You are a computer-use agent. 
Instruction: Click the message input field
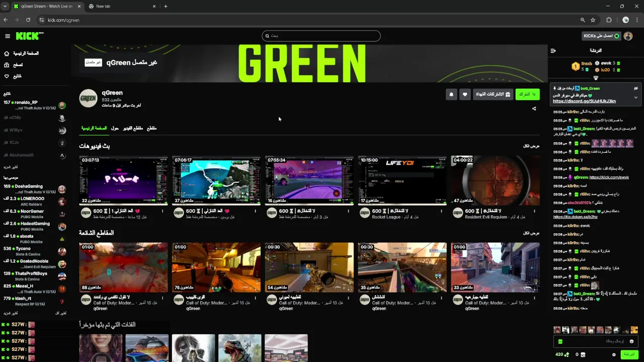(x=596, y=341)
